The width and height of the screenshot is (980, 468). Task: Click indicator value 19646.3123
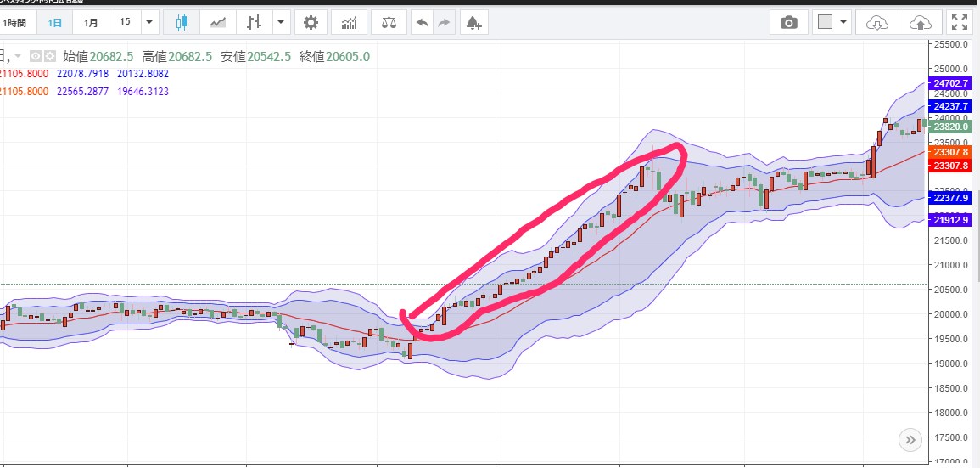coord(143,92)
